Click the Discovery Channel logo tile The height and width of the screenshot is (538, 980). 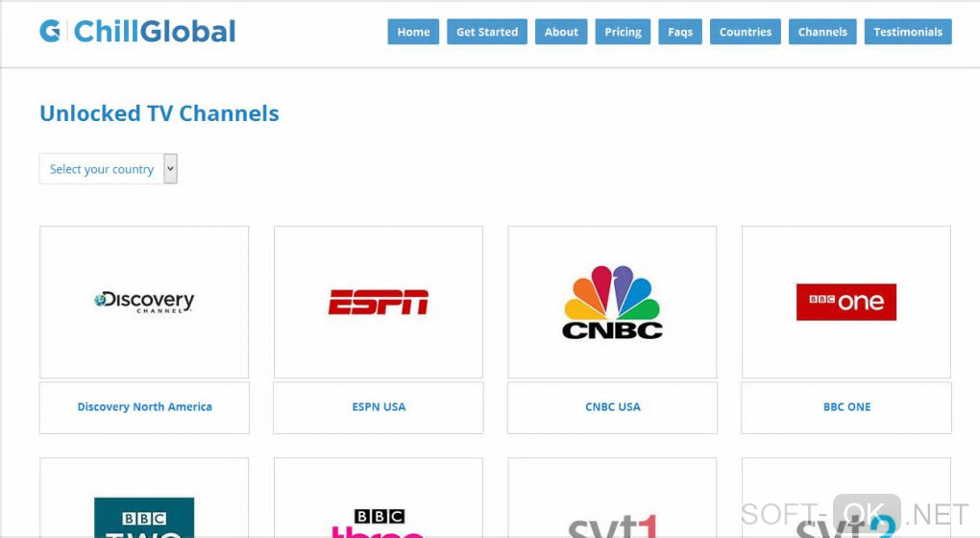(x=144, y=303)
